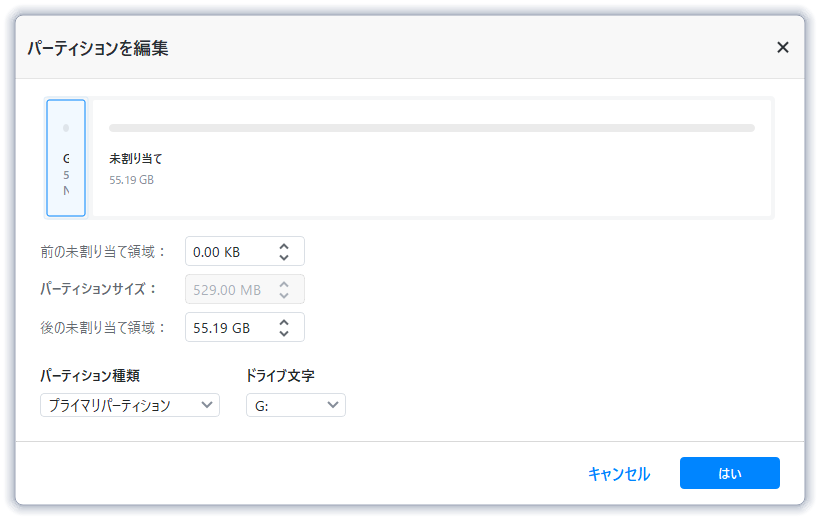Click the パーティションを編集 title bar
Image resolution: width=820 pixels, height=520 pixels.
click(400, 47)
